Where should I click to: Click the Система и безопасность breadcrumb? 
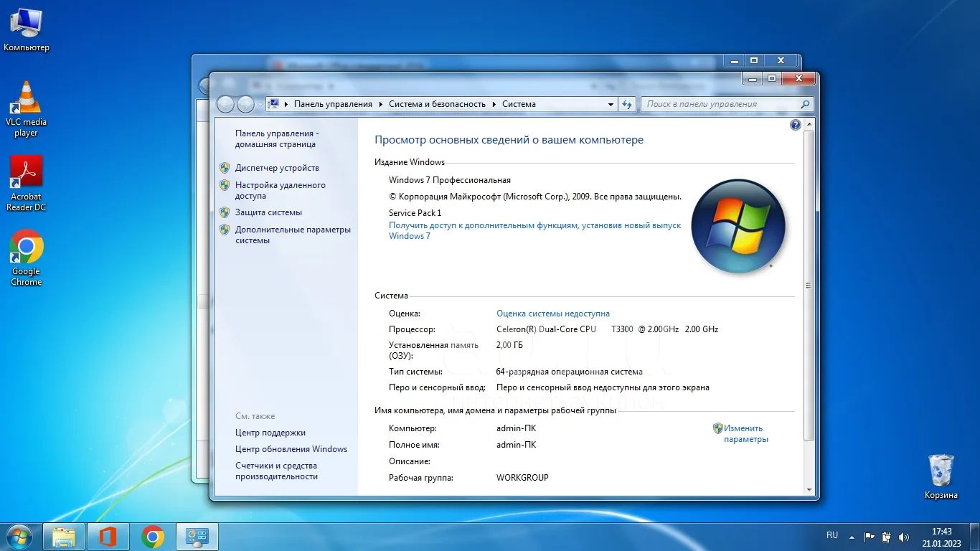point(437,104)
